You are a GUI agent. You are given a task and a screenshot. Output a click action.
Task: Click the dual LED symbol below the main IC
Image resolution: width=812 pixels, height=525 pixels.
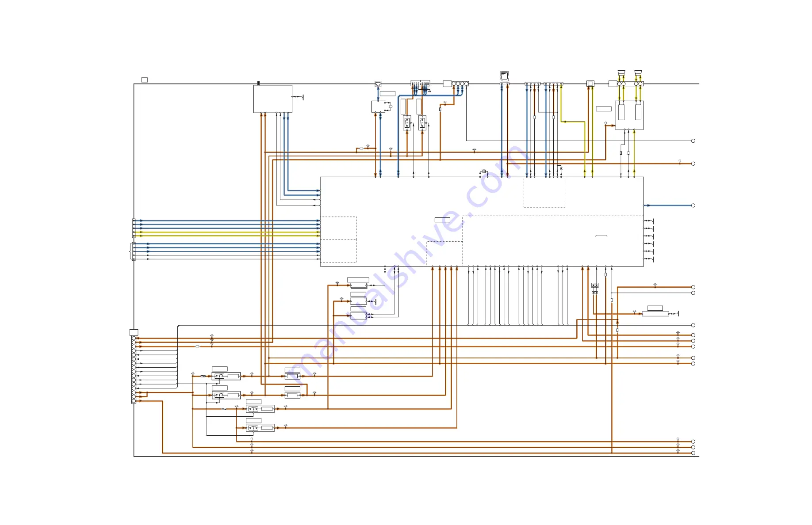click(x=595, y=286)
